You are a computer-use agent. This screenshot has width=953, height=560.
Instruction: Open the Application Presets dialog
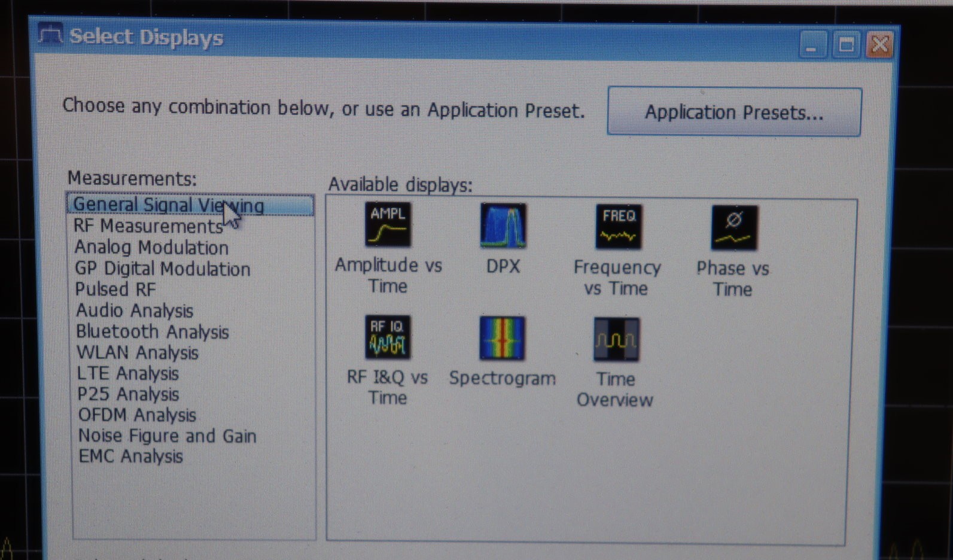coord(734,112)
